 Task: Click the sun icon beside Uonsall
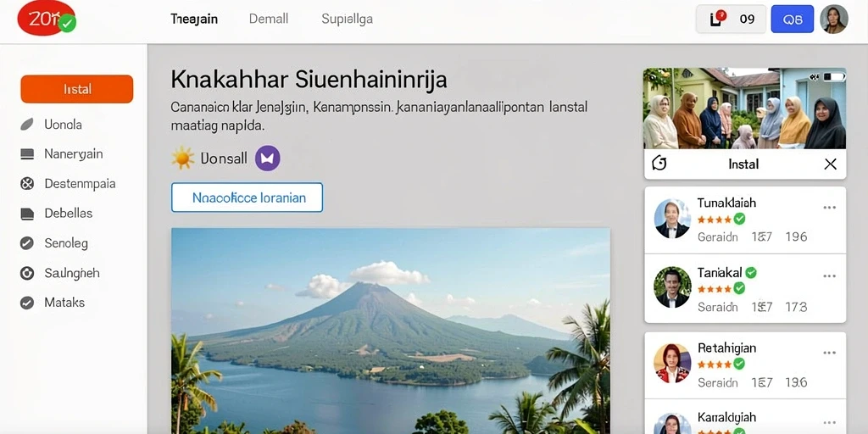183,159
